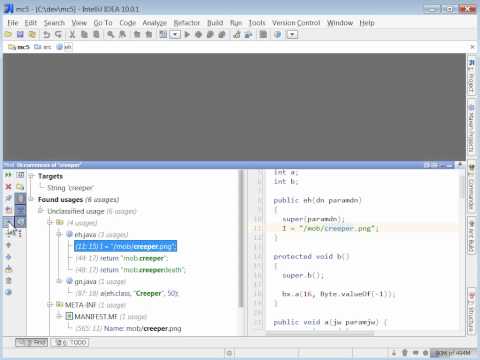
Task: Collapse the gn.java usages node
Action: 59,281
